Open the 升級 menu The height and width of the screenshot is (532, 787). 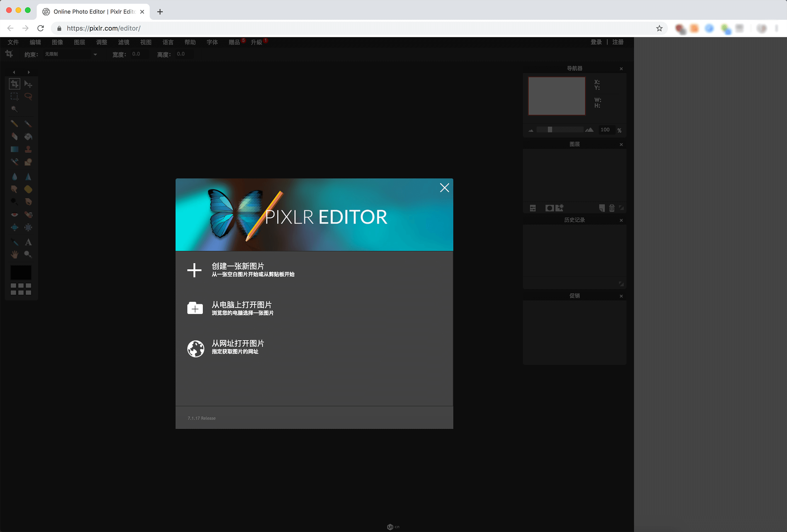click(257, 42)
